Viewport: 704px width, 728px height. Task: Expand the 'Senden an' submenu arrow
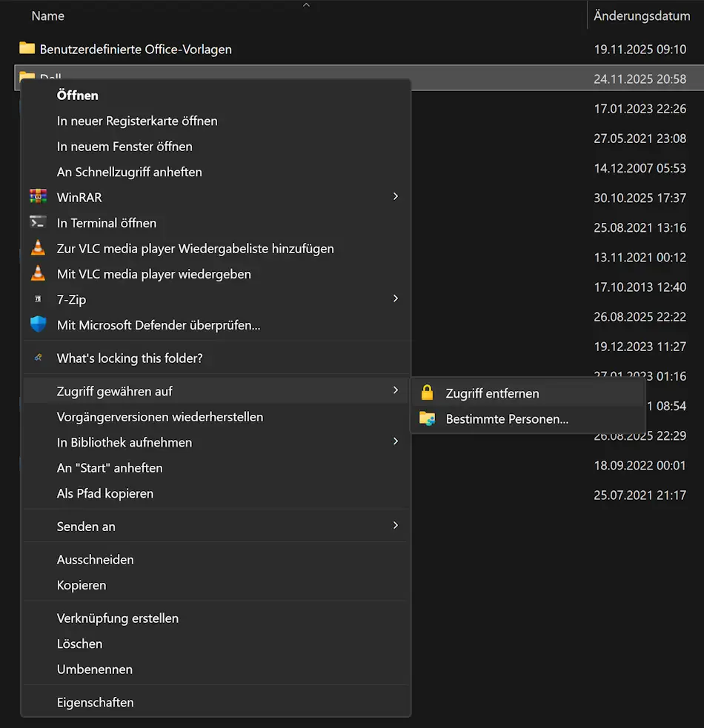395,526
